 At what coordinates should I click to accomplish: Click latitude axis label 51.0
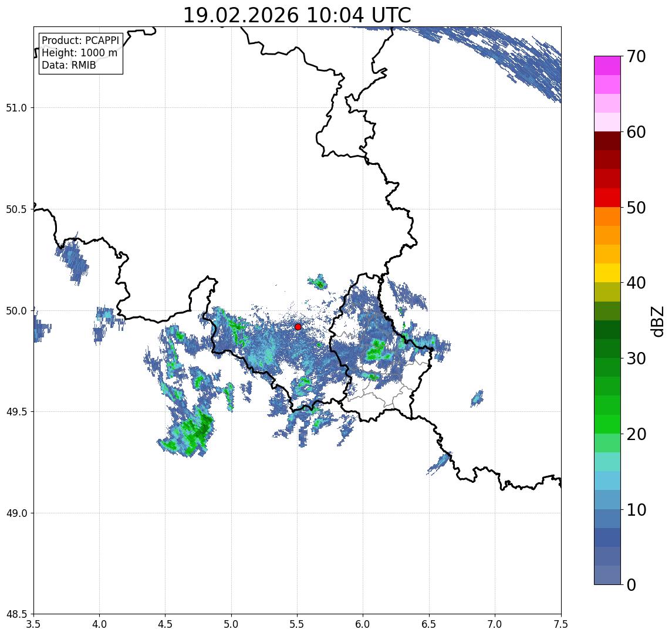tap(16, 108)
